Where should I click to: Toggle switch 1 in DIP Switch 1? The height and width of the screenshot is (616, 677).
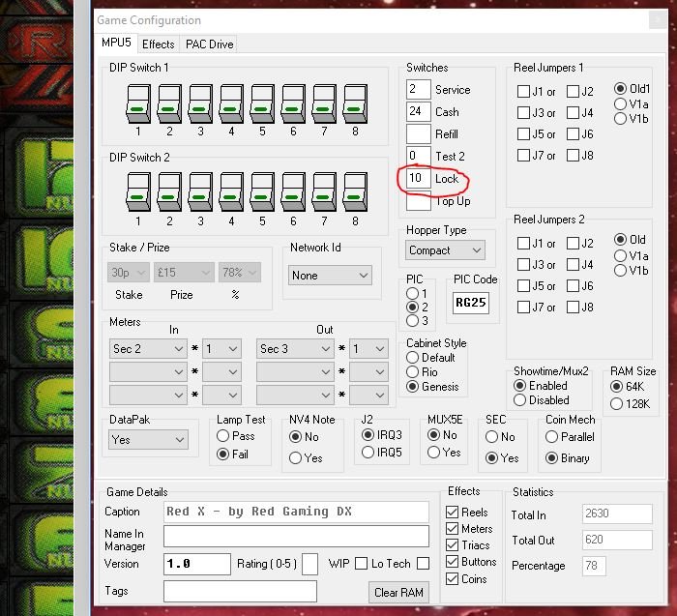click(x=138, y=104)
